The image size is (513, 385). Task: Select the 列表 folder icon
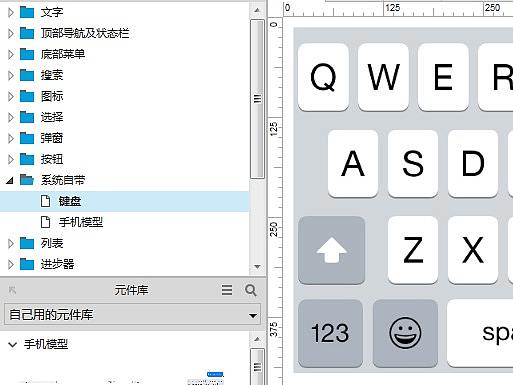click(x=27, y=244)
